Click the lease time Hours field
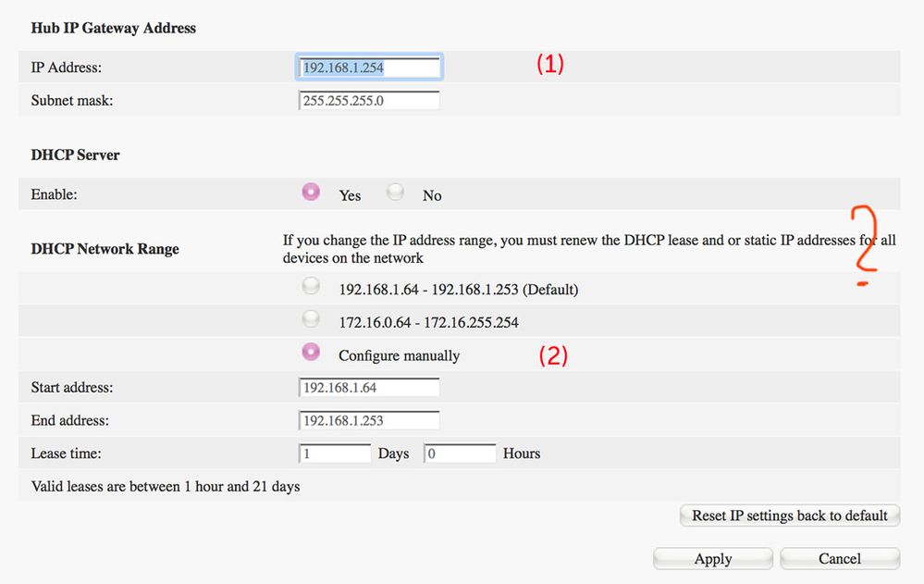The width and height of the screenshot is (924, 584). 460,454
